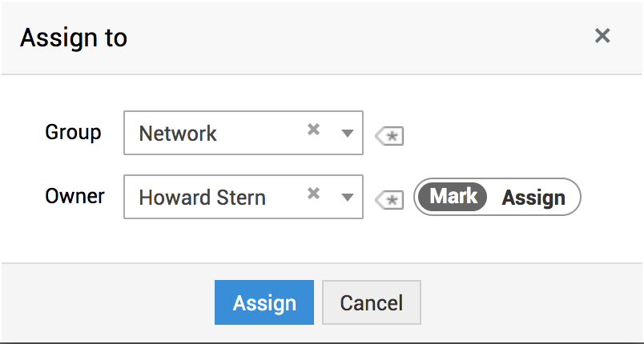The height and width of the screenshot is (344, 644).
Task: Switch the pill toggle to Assign
Action: point(533,198)
